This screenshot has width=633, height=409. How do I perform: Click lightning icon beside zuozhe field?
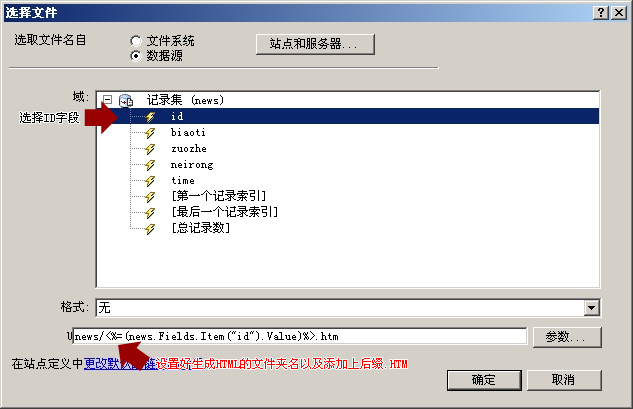[x=150, y=149]
